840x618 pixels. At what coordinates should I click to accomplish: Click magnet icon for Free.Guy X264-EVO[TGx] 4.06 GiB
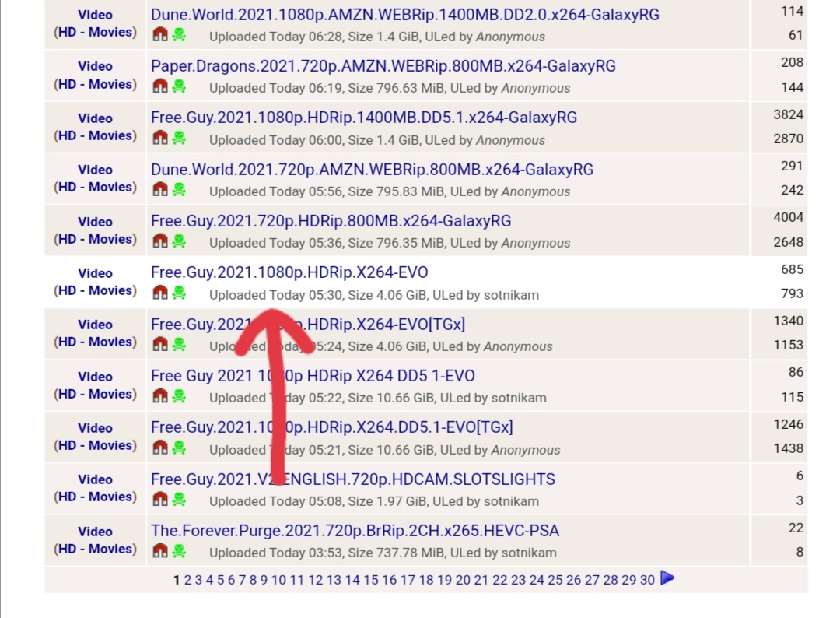click(x=160, y=344)
